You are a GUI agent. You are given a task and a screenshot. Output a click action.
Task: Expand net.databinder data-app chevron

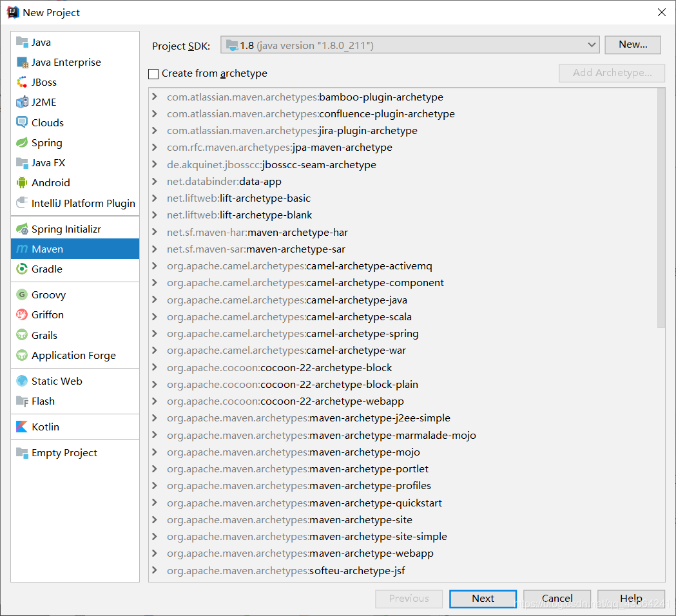[155, 182]
